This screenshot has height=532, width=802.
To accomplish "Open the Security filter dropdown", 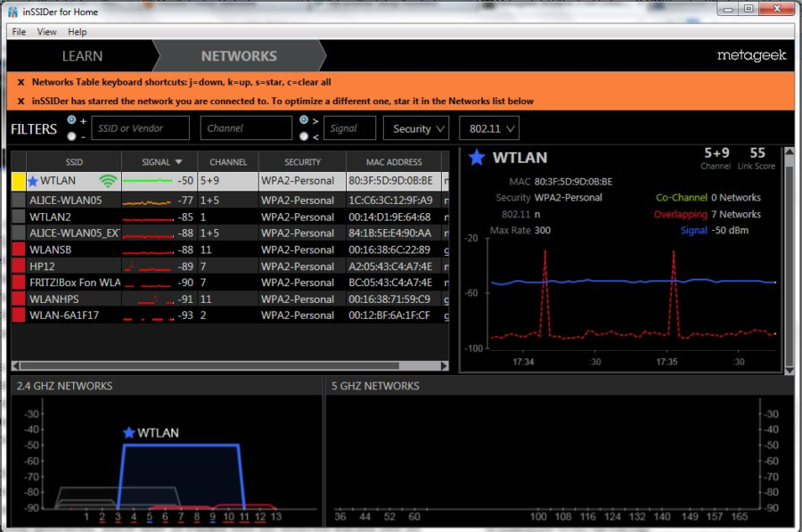I will tap(416, 128).
